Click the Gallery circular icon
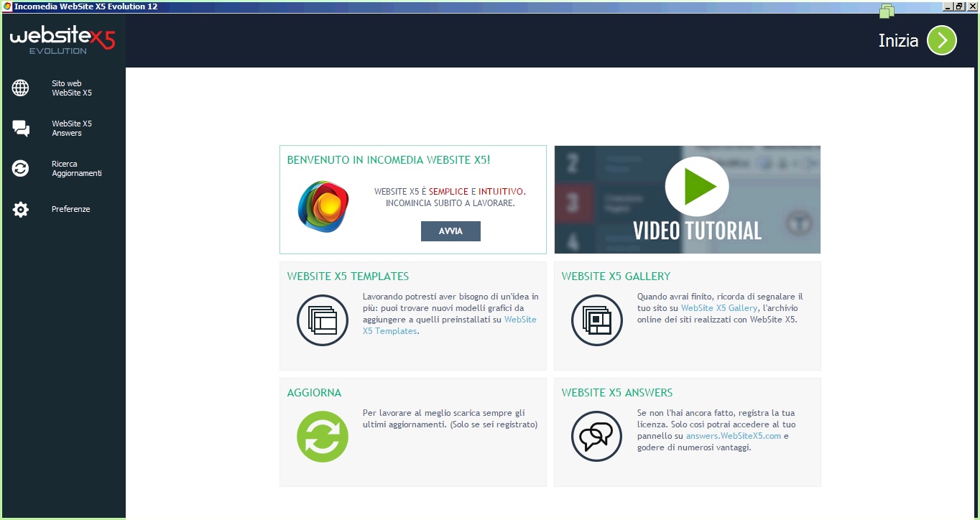Screen dimensions: 980x520 [597, 320]
